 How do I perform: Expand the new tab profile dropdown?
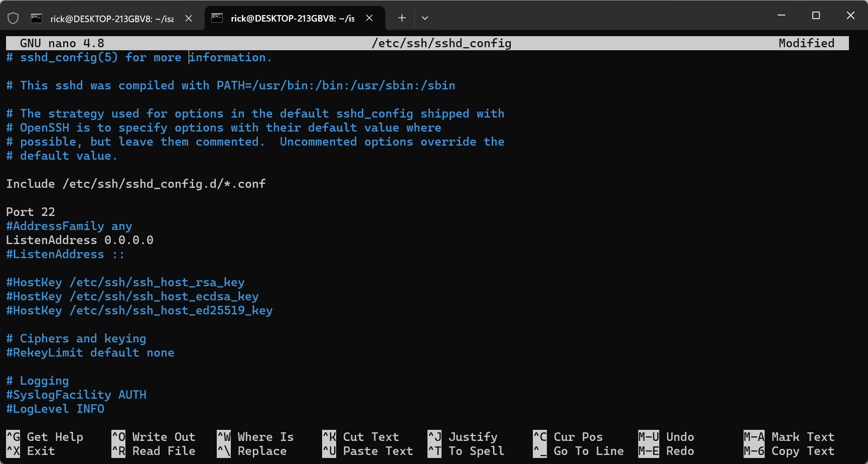coord(425,18)
